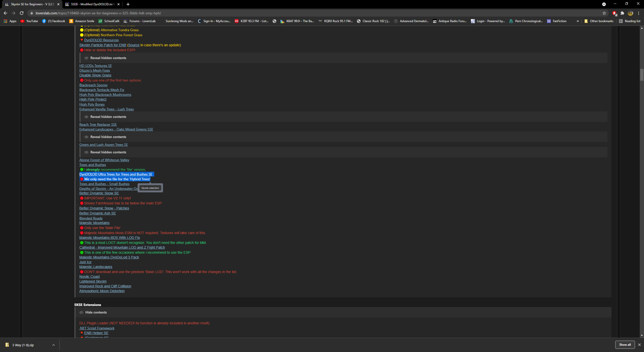Open the .NET Script Framework link

tap(97, 329)
